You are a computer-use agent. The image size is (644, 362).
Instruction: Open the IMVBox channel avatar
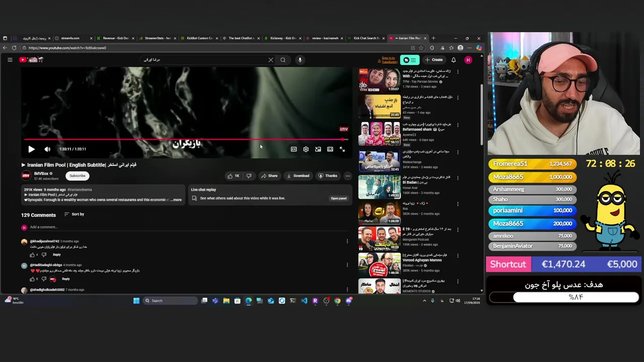click(26, 175)
